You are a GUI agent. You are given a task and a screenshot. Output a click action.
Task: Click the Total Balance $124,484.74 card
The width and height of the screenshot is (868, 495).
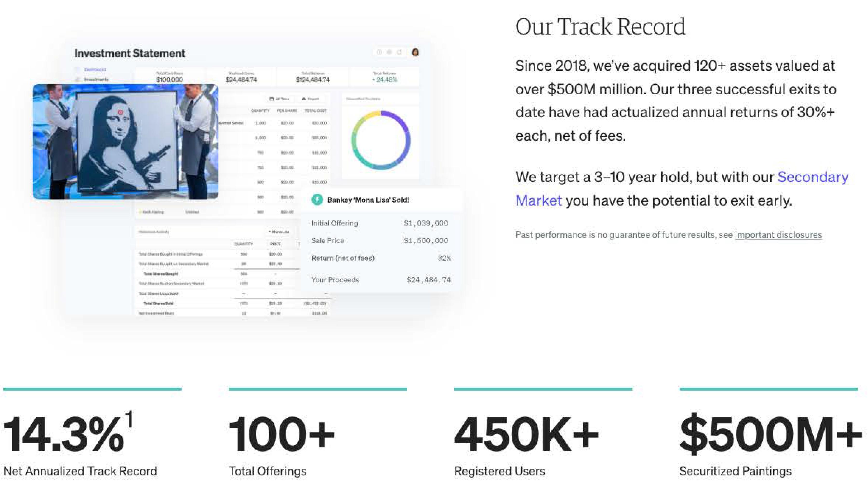(x=312, y=77)
